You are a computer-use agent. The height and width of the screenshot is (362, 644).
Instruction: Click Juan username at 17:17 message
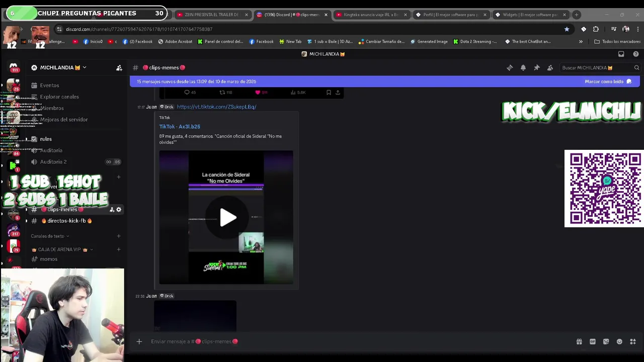151,107
